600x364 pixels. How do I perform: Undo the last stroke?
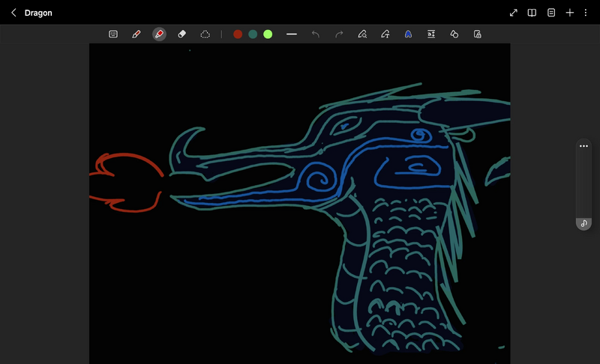tap(315, 34)
